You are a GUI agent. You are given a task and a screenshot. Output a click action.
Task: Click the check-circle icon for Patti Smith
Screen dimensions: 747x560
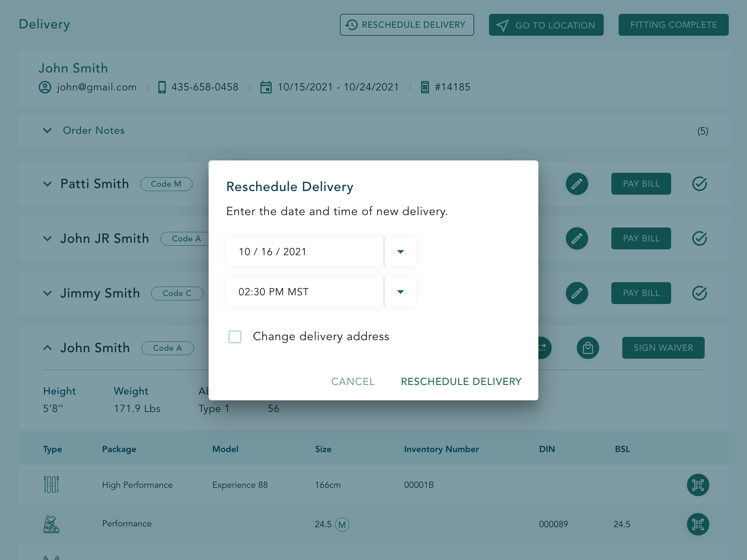coord(699,184)
